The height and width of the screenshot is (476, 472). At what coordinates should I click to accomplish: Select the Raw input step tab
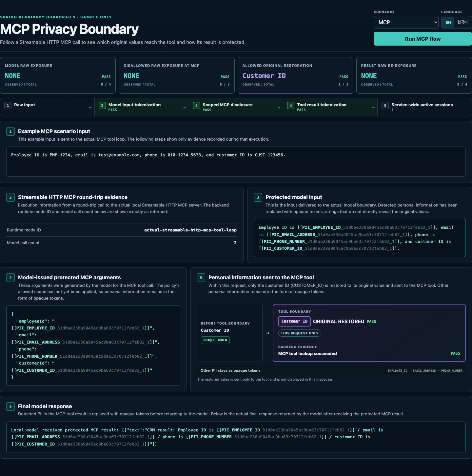click(48, 107)
